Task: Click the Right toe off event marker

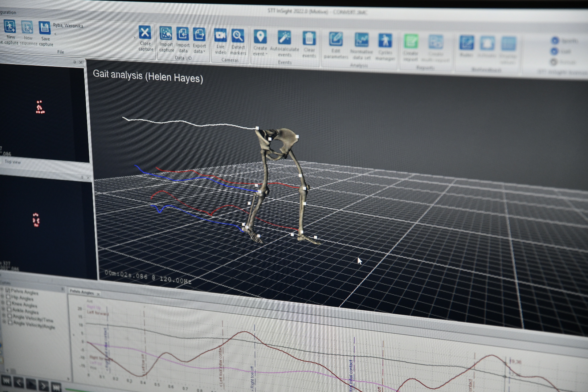Action: 252,378
